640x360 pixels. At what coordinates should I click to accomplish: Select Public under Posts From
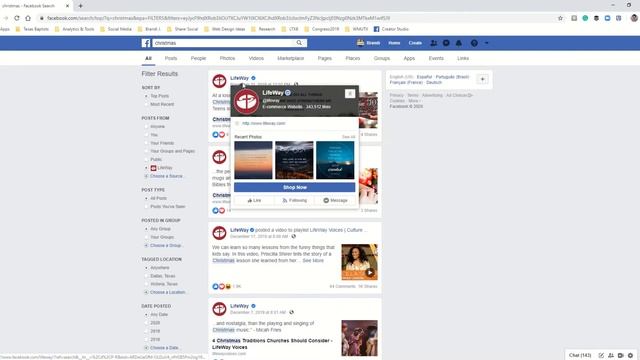tap(156, 160)
